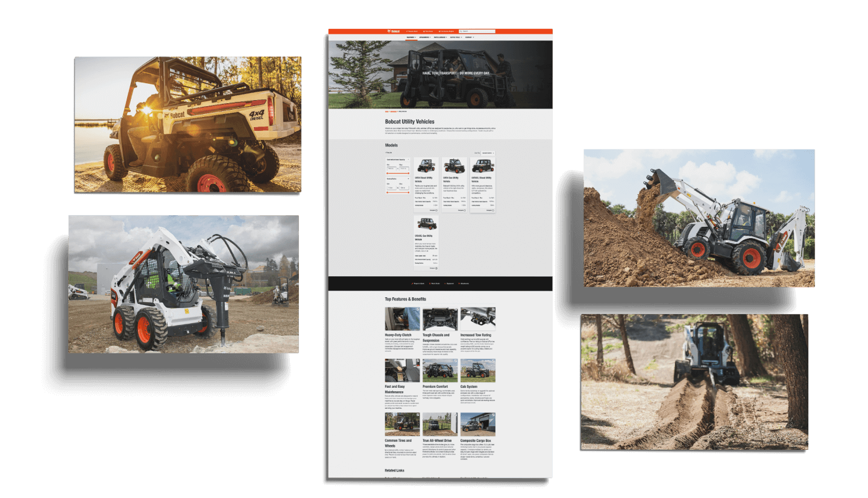The height and width of the screenshot is (498, 868).
Task: Click the expand icon on Cab System image
Action: 493,361
